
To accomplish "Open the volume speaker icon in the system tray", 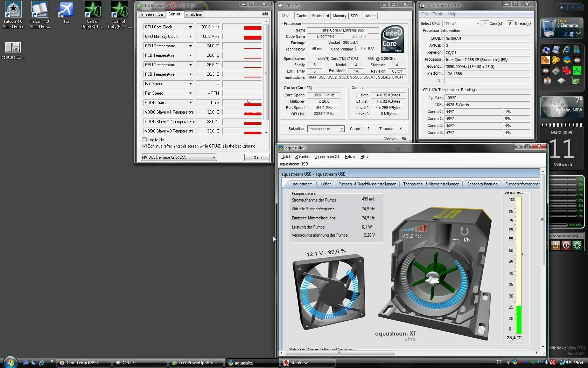I will [x=569, y=362].
